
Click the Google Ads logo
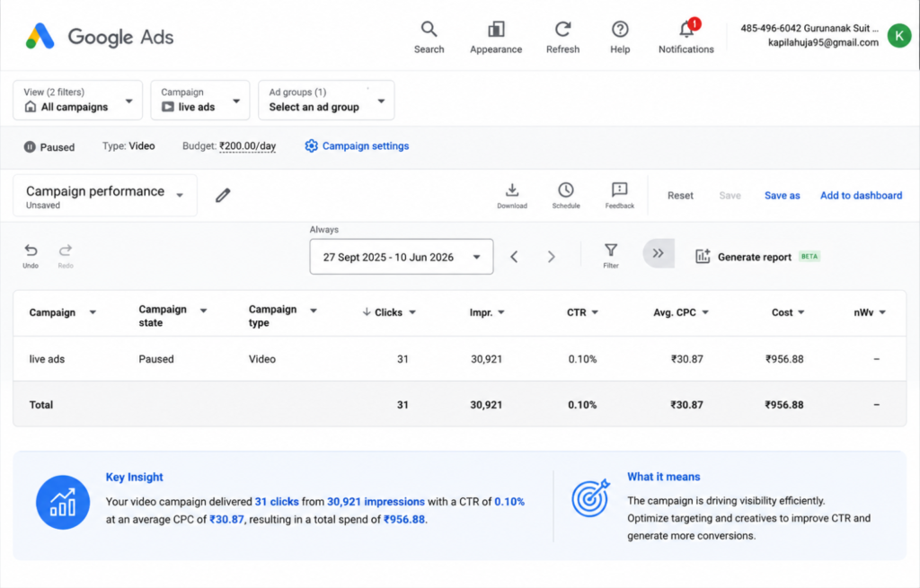99,36
